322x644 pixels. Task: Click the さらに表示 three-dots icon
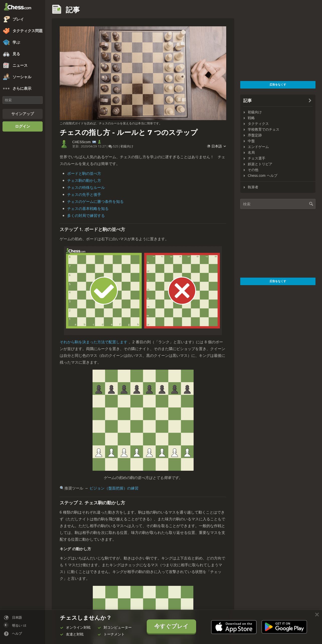click(x=7, y=89)
